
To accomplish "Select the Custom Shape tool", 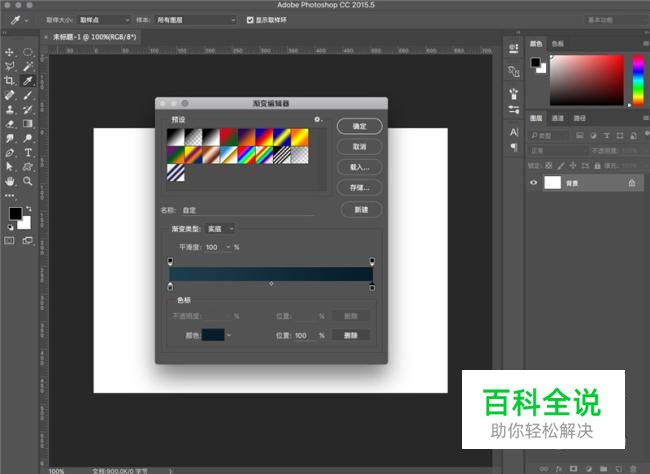I will coord(28,167).
